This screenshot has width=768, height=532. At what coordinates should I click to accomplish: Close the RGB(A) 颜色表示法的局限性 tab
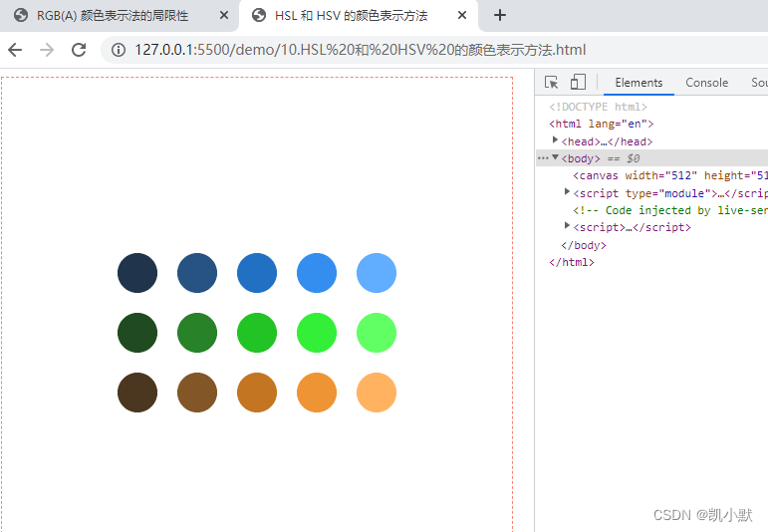[x=224, y=15]
